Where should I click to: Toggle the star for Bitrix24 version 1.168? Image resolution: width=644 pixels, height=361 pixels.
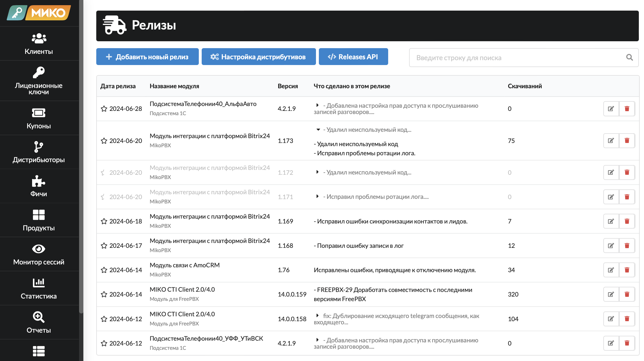click(x=104, y=246)
